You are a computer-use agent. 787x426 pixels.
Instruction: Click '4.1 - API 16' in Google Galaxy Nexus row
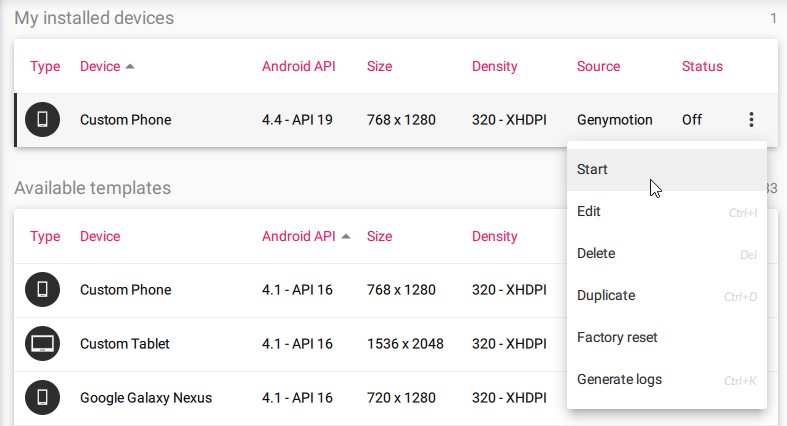pos(297,398)
